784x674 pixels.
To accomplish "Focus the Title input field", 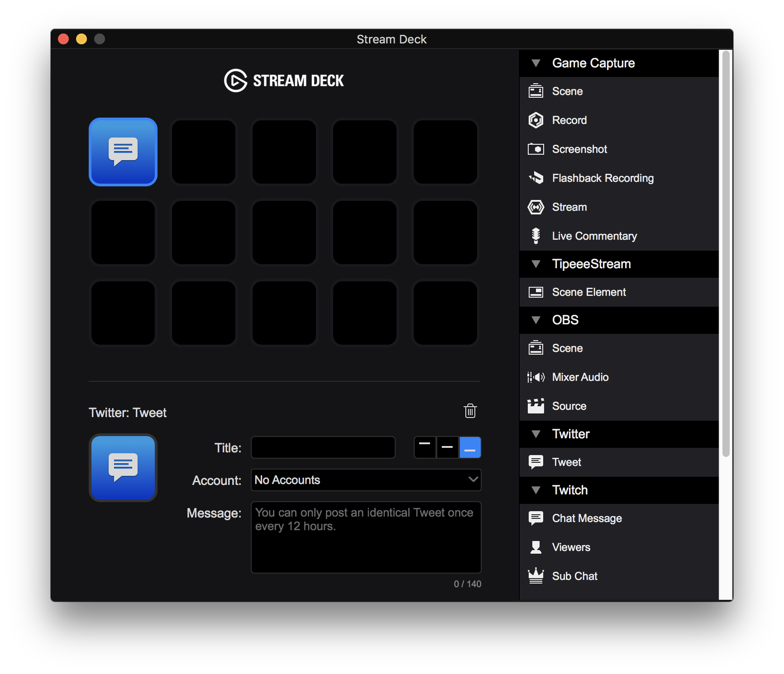I will click(x=323, y=447).
